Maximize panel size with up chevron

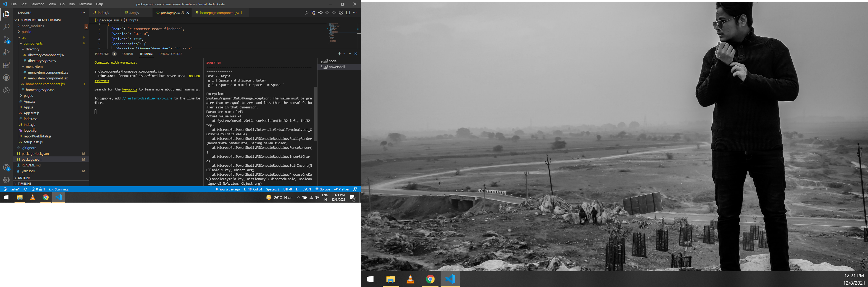point(350,54)
